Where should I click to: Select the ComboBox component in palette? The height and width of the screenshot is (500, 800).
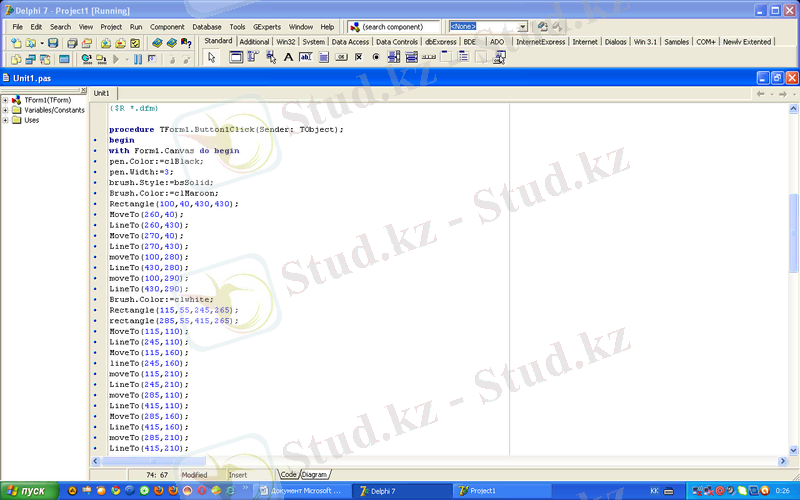point(411,57)
